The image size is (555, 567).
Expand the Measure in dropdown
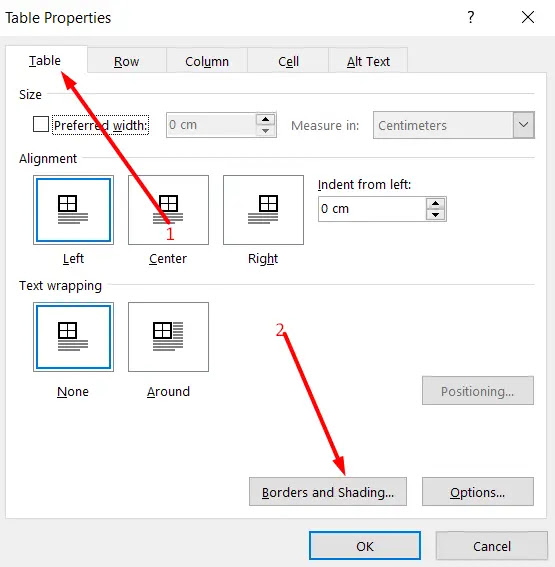point(523,125)
